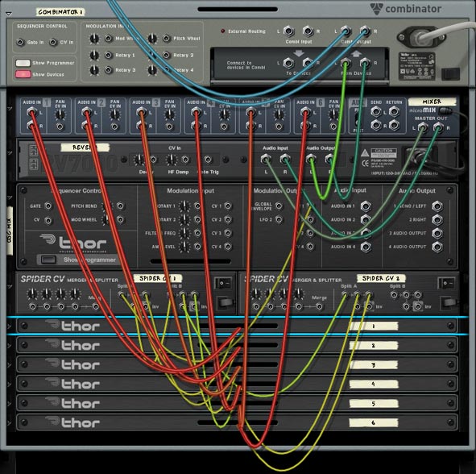Image resolution: width=476 pixels, height=474 pixels.
Task: Click mixer Audio In 1 L jack
Action: pos(31,112)
